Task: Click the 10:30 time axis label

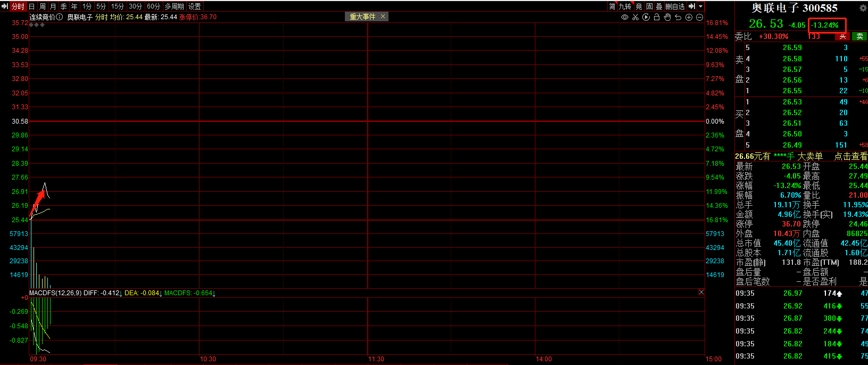Action: pyautogui.click(x=208, y=359)
